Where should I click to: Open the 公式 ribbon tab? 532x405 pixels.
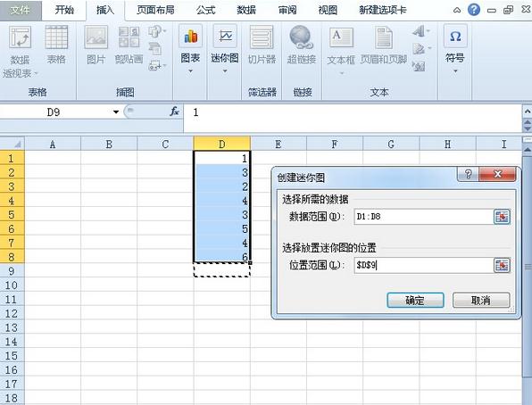tap(205, 10)
